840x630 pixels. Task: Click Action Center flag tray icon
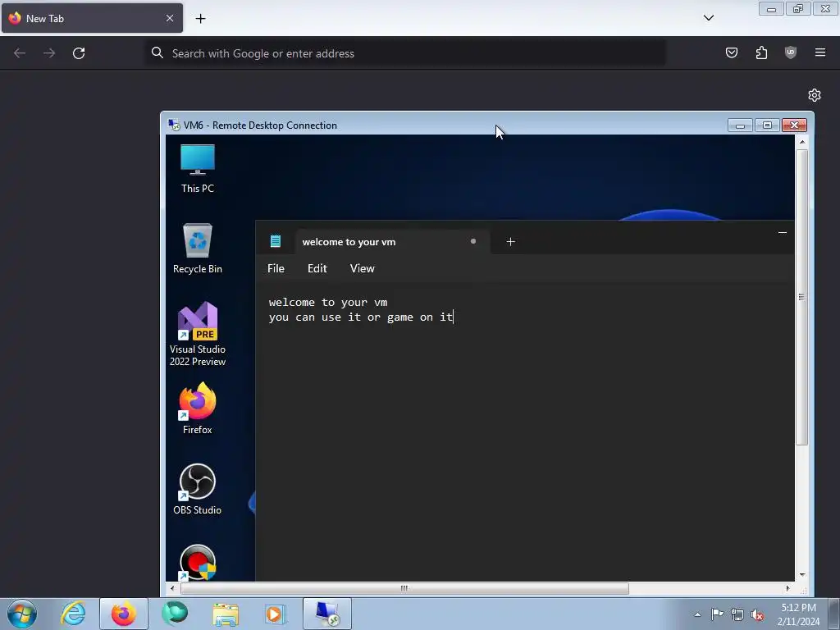pos(717,614)
